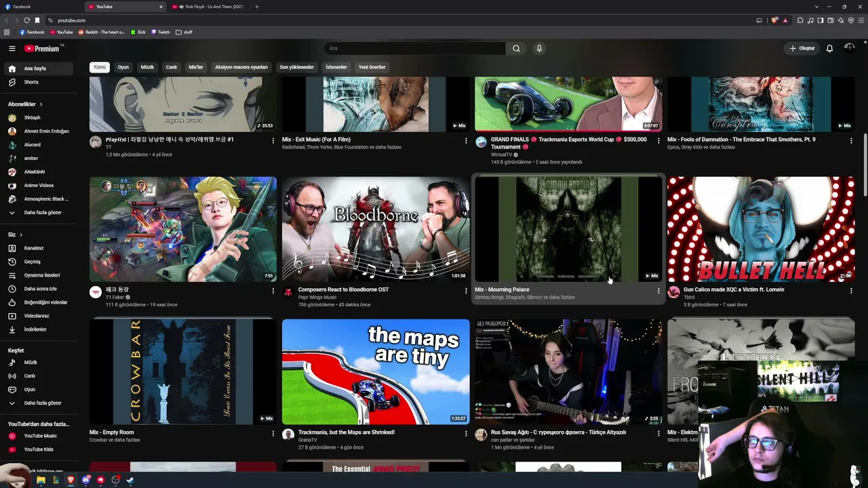
Task: Open the browser main menu icon
Action: [861, 20]
